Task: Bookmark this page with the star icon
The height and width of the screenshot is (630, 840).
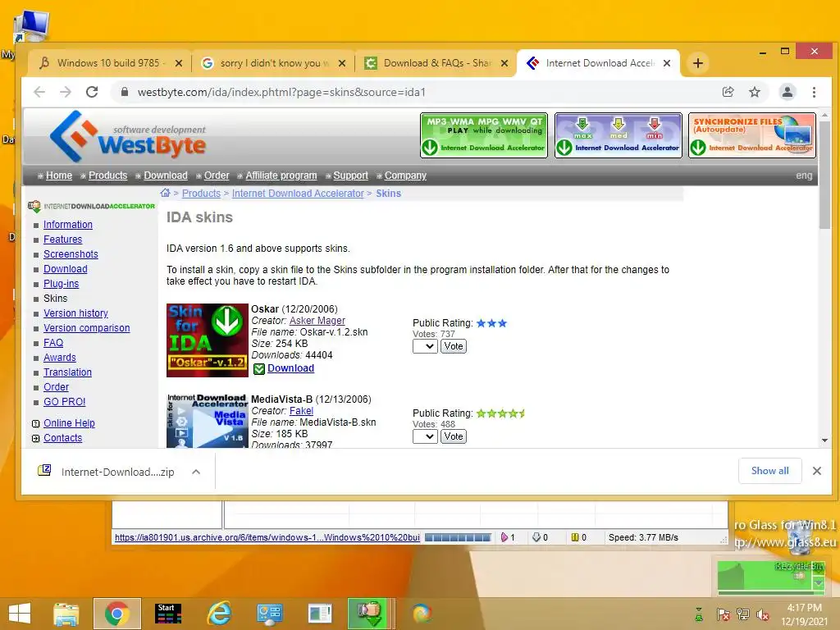Action: pyautogui.click(x=755, y=92)
